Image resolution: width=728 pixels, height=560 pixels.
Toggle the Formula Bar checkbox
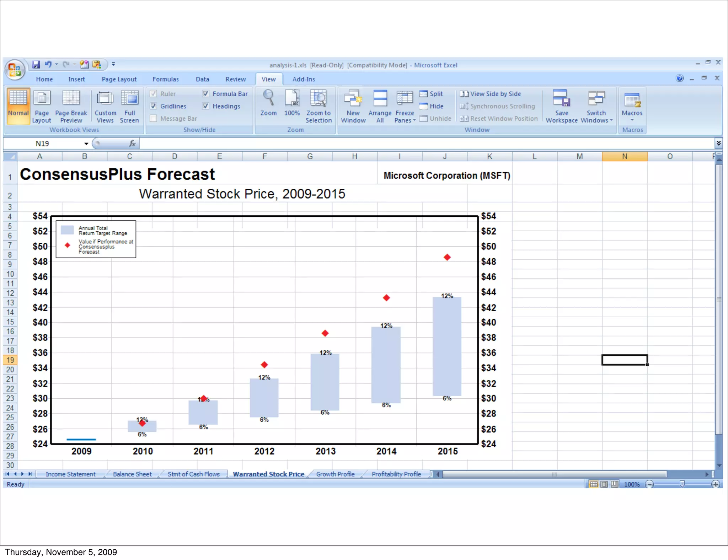(205, 93)
